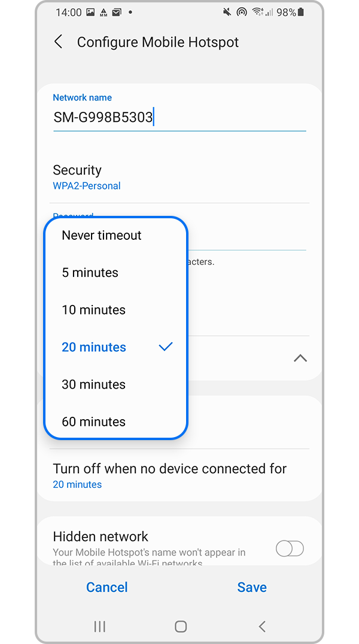Tap the Network name field SM-G998B5303
The image size is (359, 644).
(180, 118)
